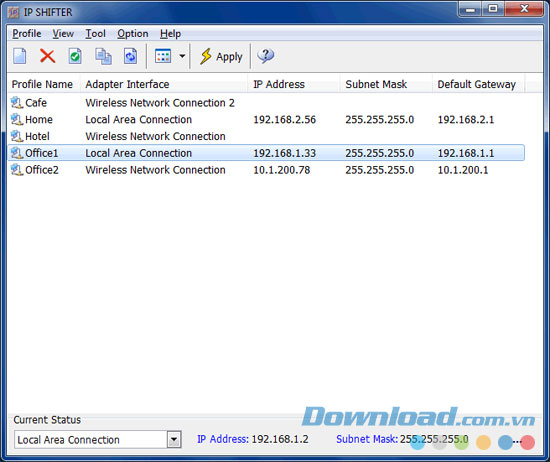Click the Current Status dropdown arrow button

(x=174, y=440)
